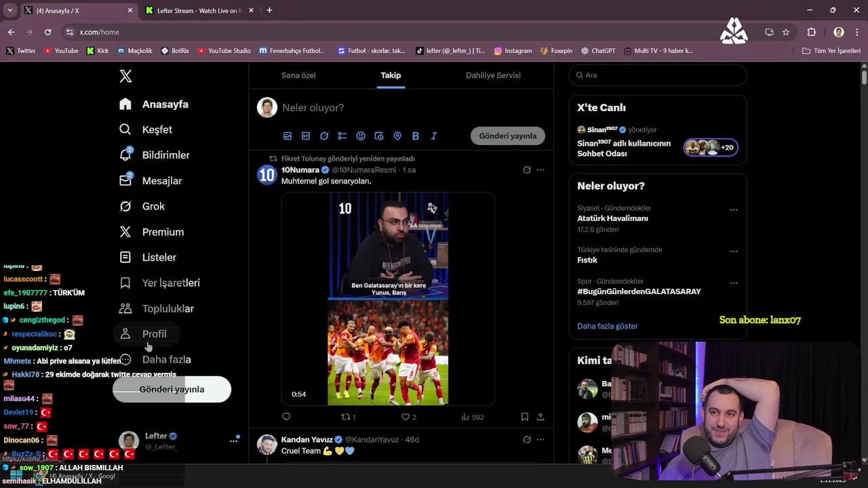Reply to the 10Numara post

coord(286,417)
